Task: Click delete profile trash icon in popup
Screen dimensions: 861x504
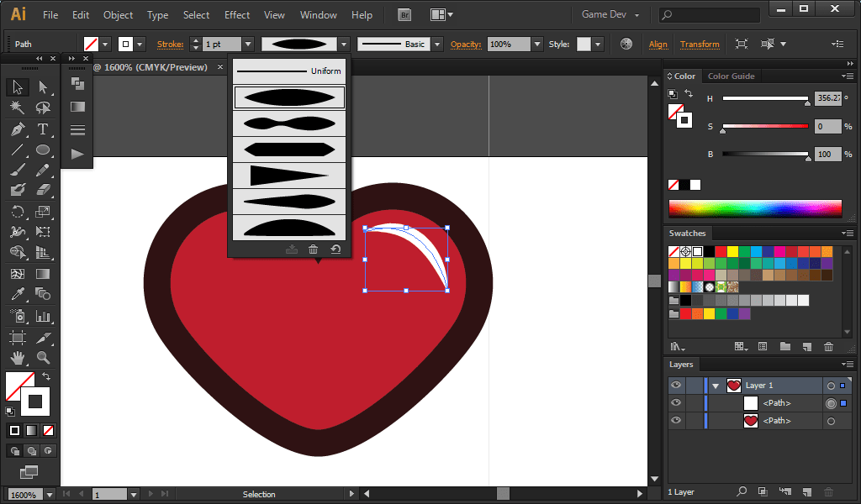Action: 313,249
